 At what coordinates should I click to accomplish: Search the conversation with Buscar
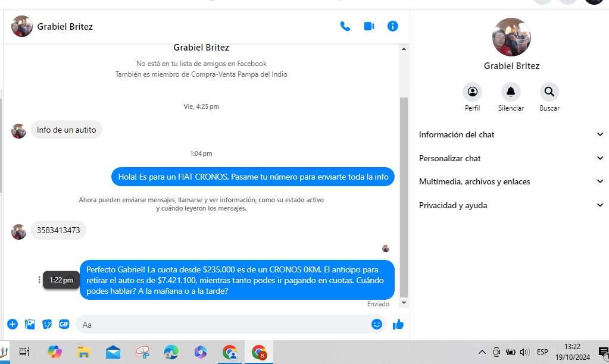[549, 92]
